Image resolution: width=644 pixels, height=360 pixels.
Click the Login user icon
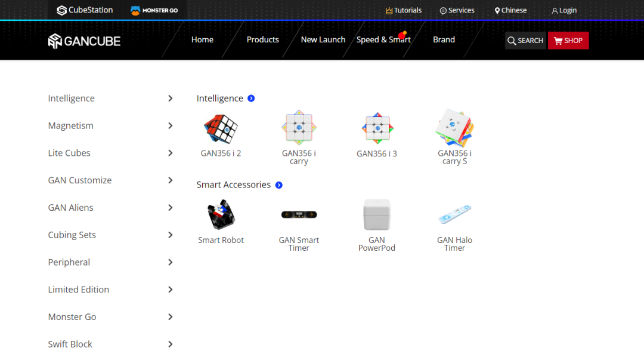pyautogui.click(x=555, y=11)
